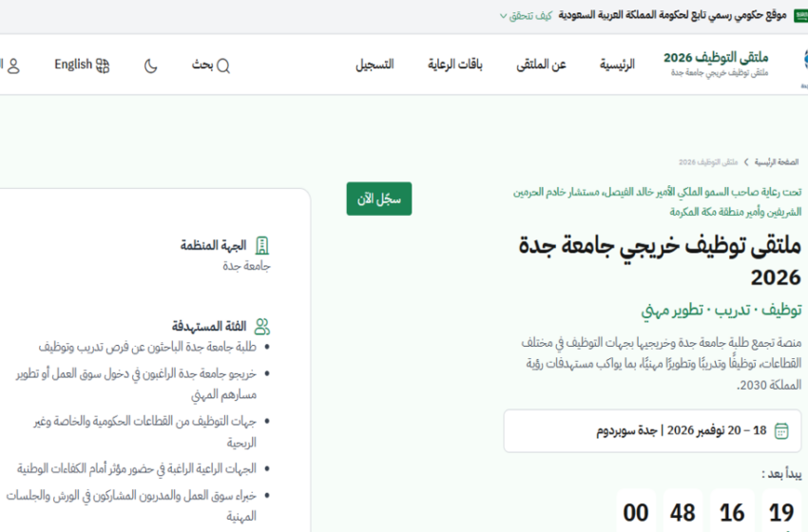The width and height of the screenshot is (808, 532).
Task: Click the ملتقى التوظيف 2026 site title
Action: point(716,57)
